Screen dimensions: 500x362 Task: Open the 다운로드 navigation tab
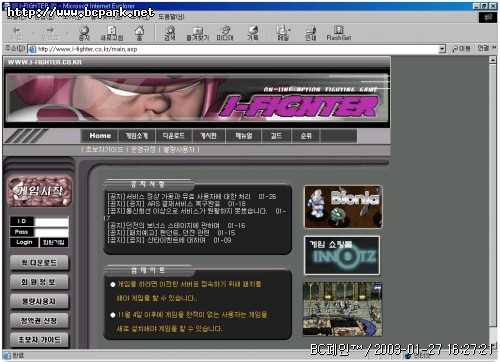click(x=174, y=136)
